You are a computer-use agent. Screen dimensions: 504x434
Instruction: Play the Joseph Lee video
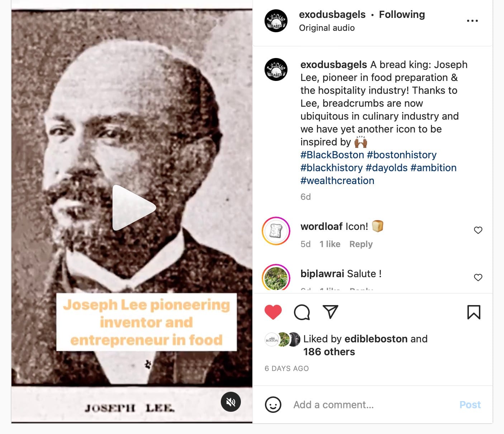pyautogui.click(x=134, y=208)
